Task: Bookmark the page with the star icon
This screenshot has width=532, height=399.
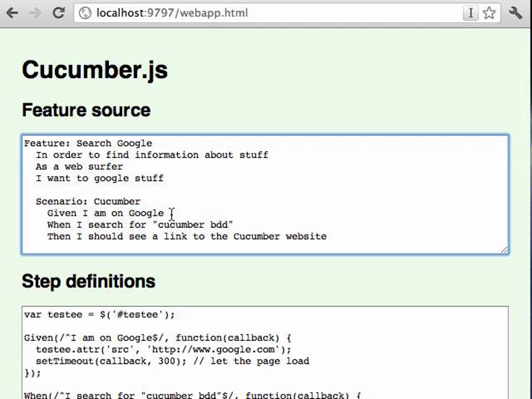Action: coord(489,13)
